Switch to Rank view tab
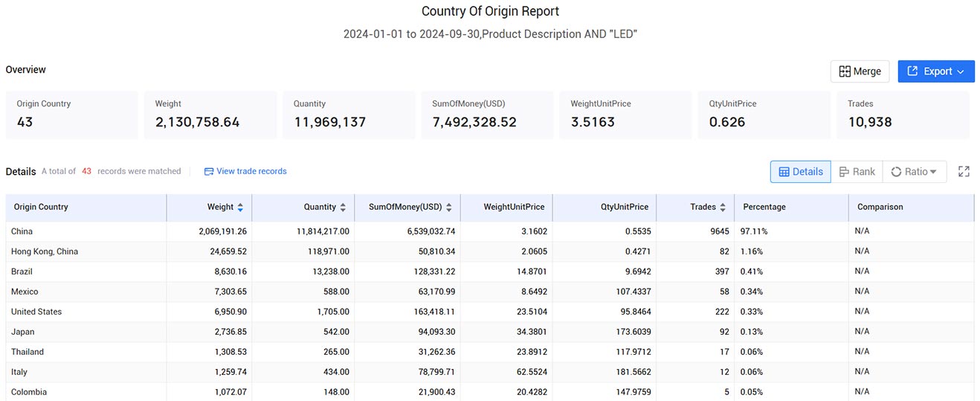The height and width of the screenshot is (401, 980). coord(857,172)
